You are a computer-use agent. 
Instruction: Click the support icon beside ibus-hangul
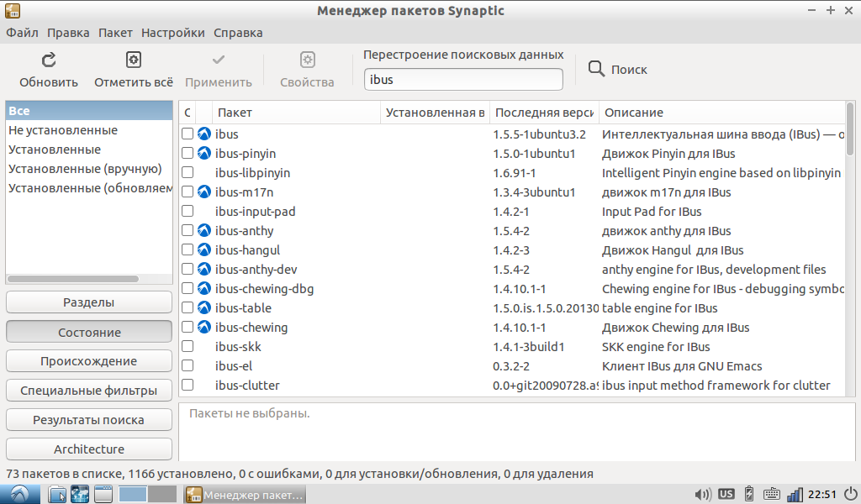pyautogui.click(x=204, y=249)
